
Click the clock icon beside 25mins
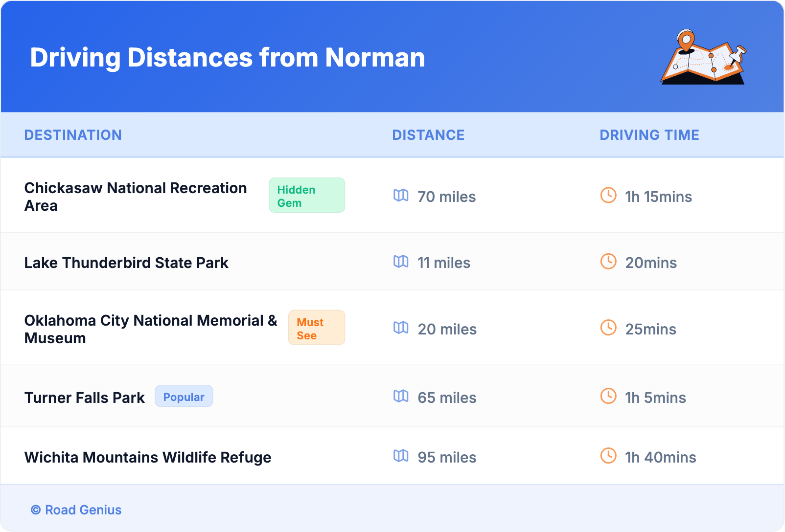(x=608, y=328)
